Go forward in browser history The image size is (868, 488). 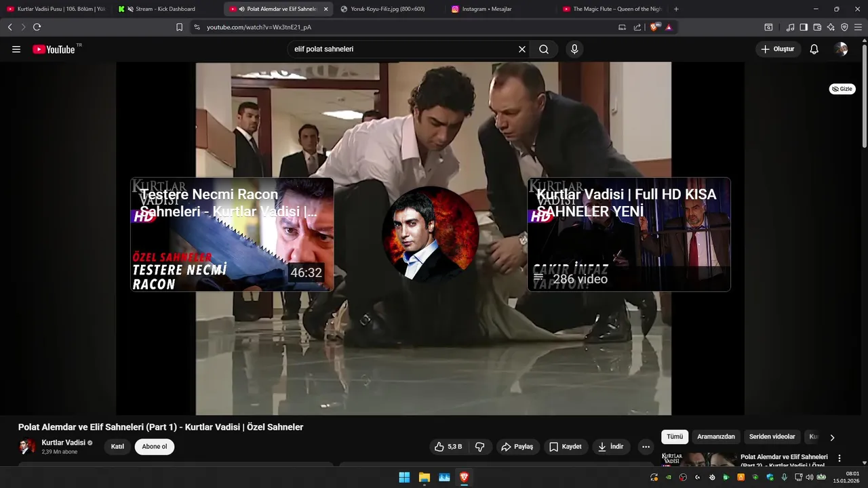[x=22, y=27]
